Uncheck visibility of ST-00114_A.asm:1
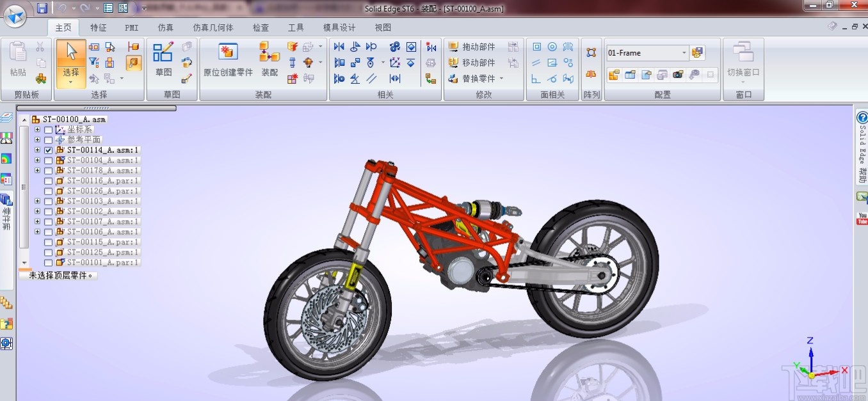The width and height of the screenshot is (868, 401). point(48,150)
